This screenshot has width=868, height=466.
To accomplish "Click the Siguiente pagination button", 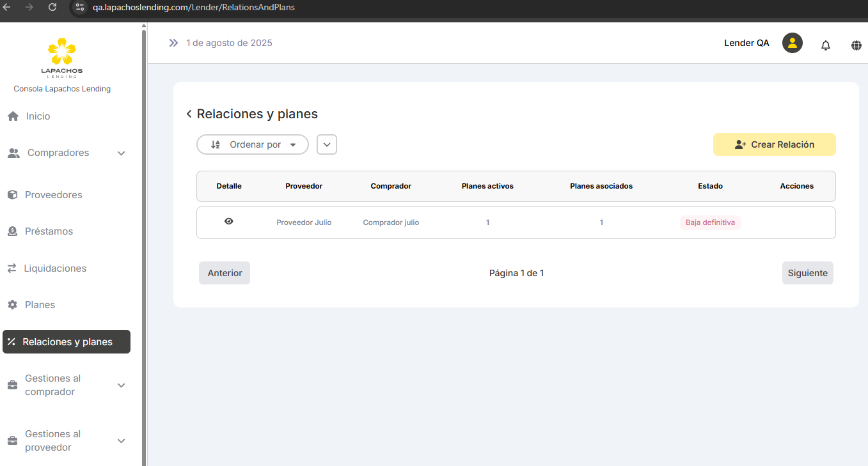I will [807, 273].
